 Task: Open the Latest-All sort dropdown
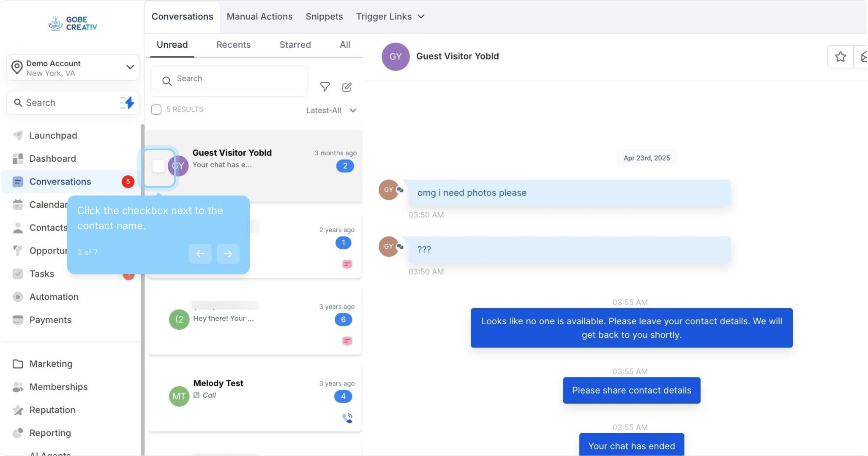click(x=331, y=111)
